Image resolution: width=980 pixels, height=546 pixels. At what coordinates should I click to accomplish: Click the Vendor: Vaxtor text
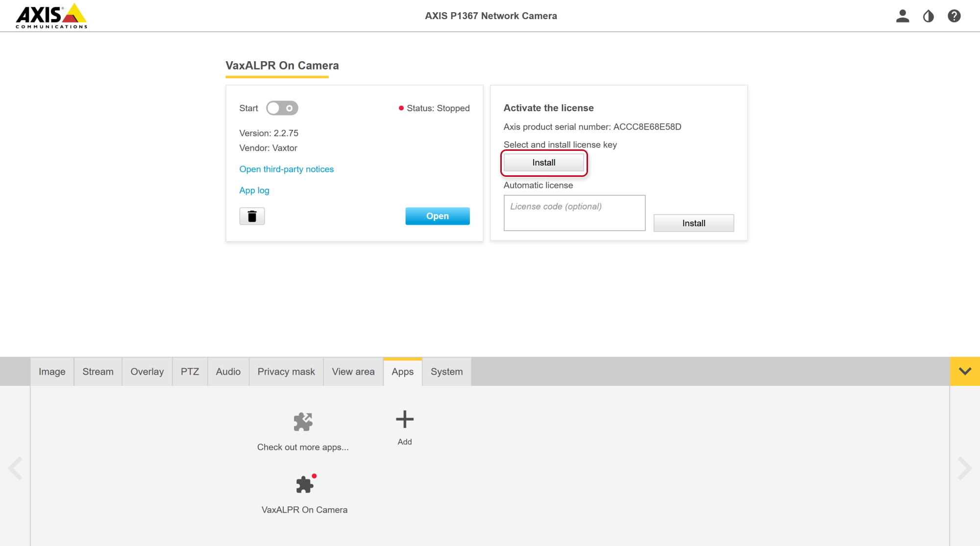click(x=268, y=148)
